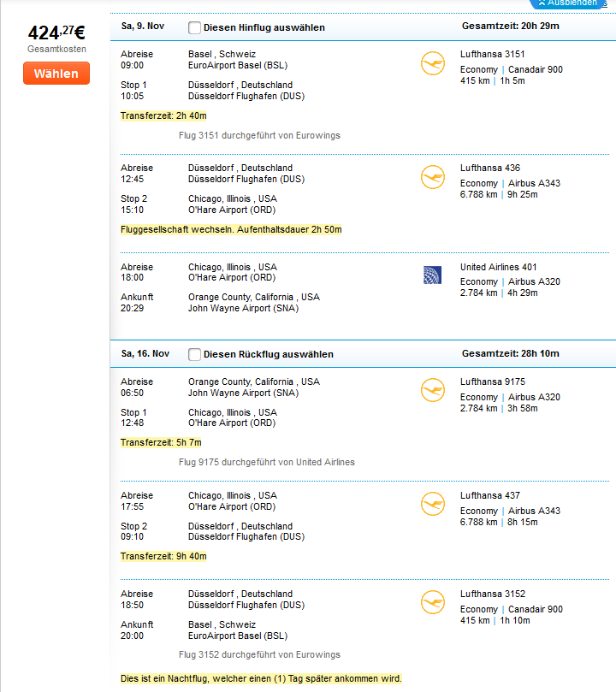
Task: Click the Nachtflug arrival notice text
Action: [x=261, y=678]
